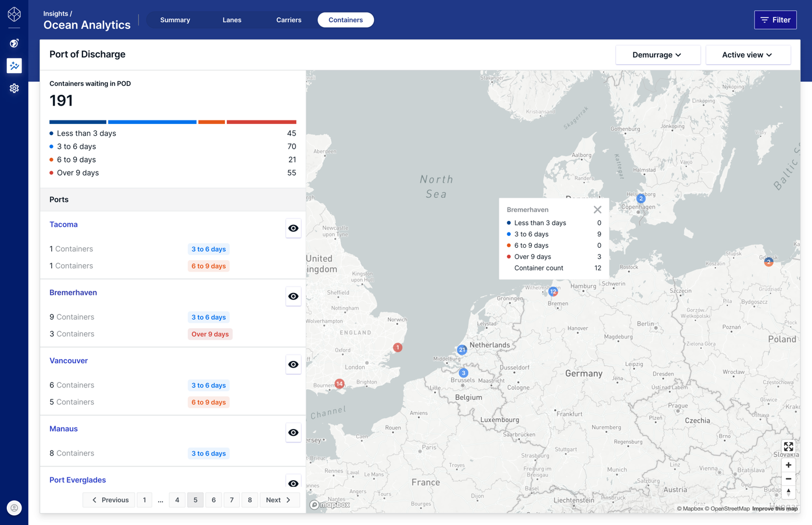The image size is (812, 525).
Task: Toggle Tacoma visibility on map
Action: (293, 228)
